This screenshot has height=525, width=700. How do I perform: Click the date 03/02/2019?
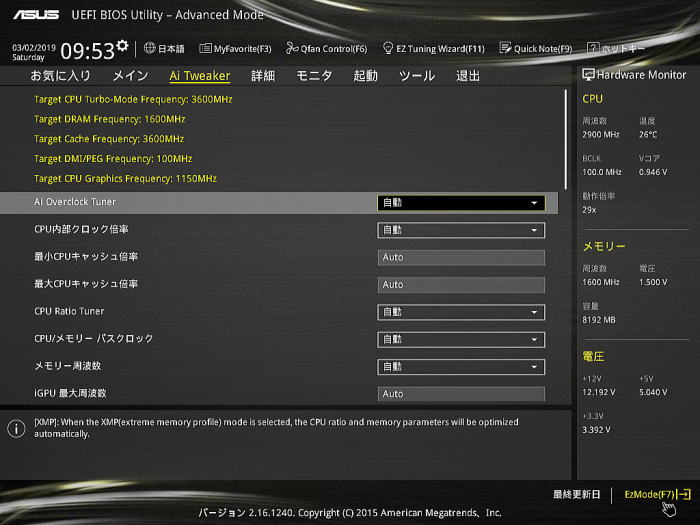(33, 47)
